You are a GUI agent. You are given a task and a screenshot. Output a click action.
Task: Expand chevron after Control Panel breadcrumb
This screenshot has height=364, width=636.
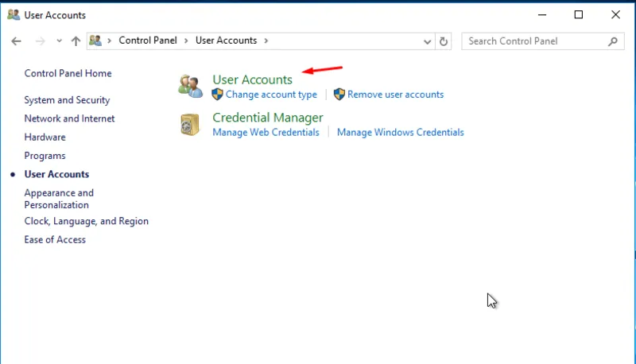tap(188, 41)
